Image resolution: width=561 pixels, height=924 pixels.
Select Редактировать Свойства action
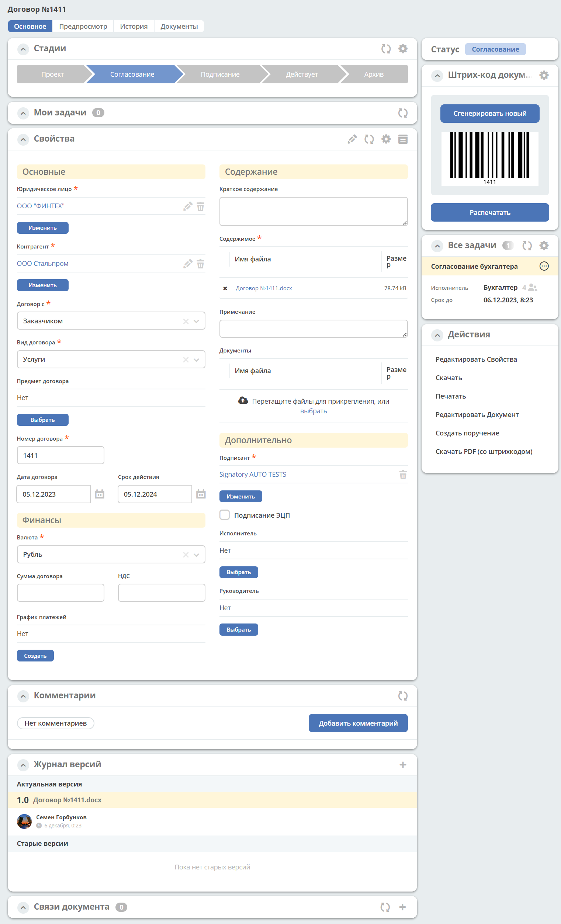(x=476, y=359)
